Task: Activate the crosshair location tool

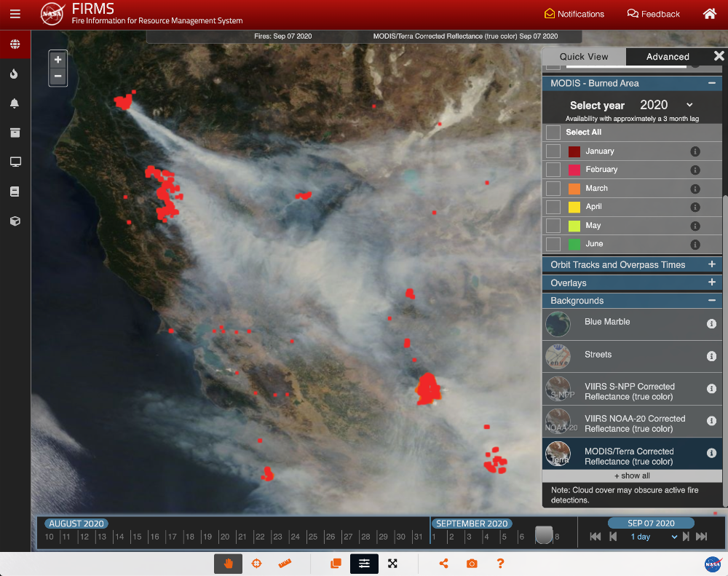Action: tap(256, 563)
